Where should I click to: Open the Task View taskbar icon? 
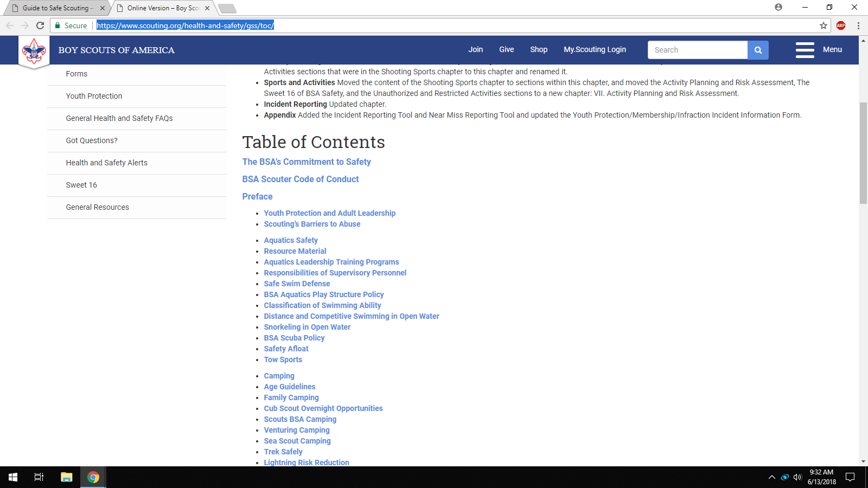(x=39, y=477)
